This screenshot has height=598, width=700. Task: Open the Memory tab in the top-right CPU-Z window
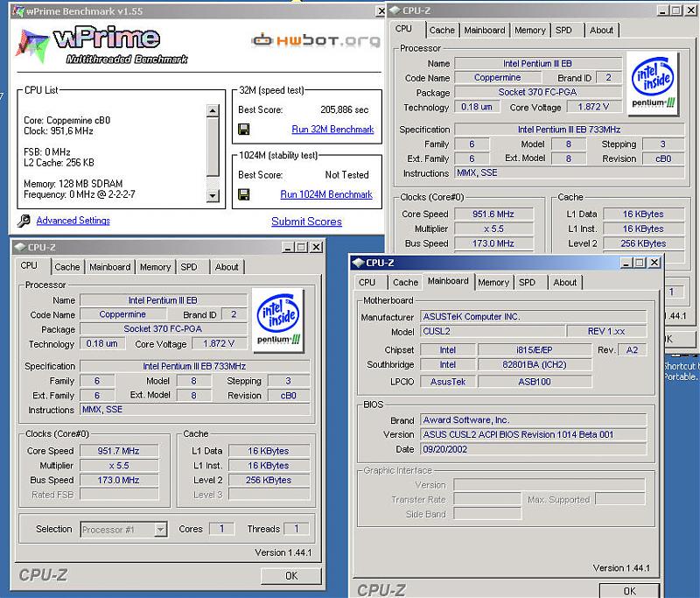pyautogui.click(x=530, y=31)
